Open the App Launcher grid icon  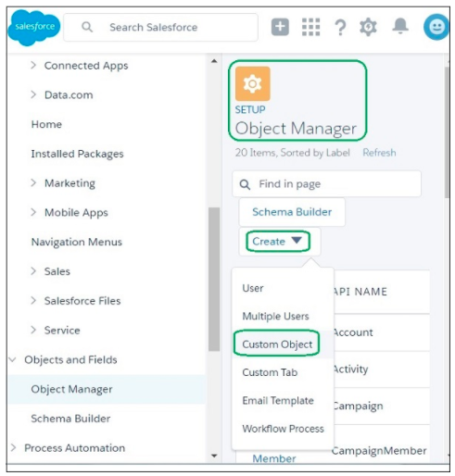310,27
